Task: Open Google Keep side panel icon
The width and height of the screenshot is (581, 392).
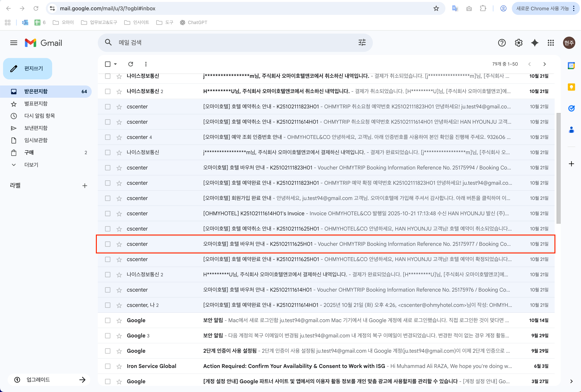Action: pos(571,87)
